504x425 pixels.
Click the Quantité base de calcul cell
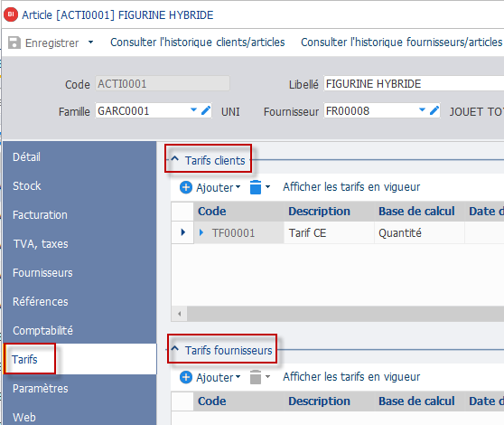tap(419, 232)
